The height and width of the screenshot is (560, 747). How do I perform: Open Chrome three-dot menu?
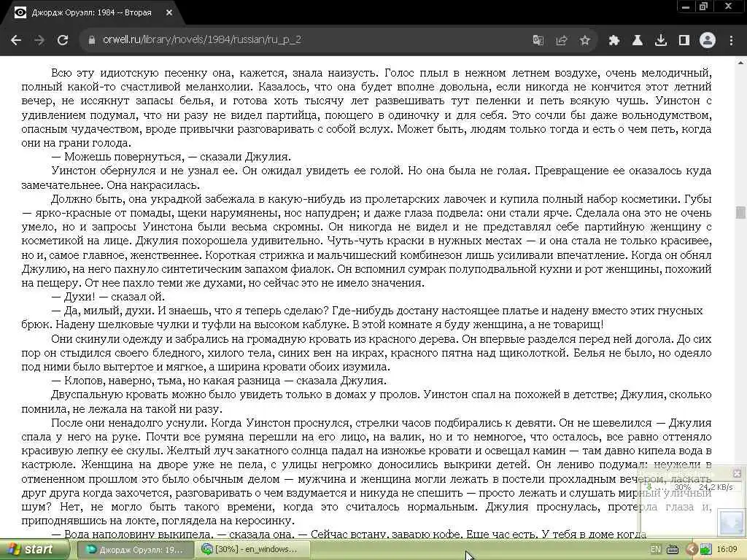click(x=731, y=41)
